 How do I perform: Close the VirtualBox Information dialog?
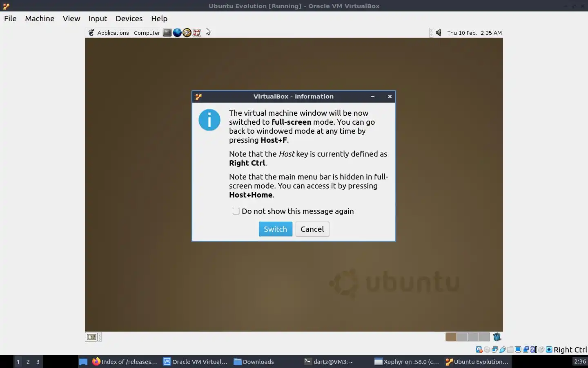390,96
